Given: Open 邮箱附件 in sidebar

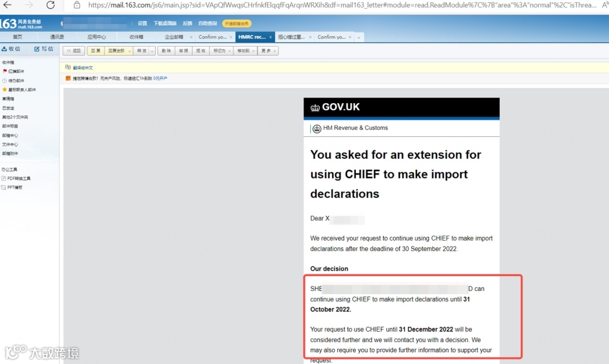Looking at the screenshot, I should click(10, 153).
